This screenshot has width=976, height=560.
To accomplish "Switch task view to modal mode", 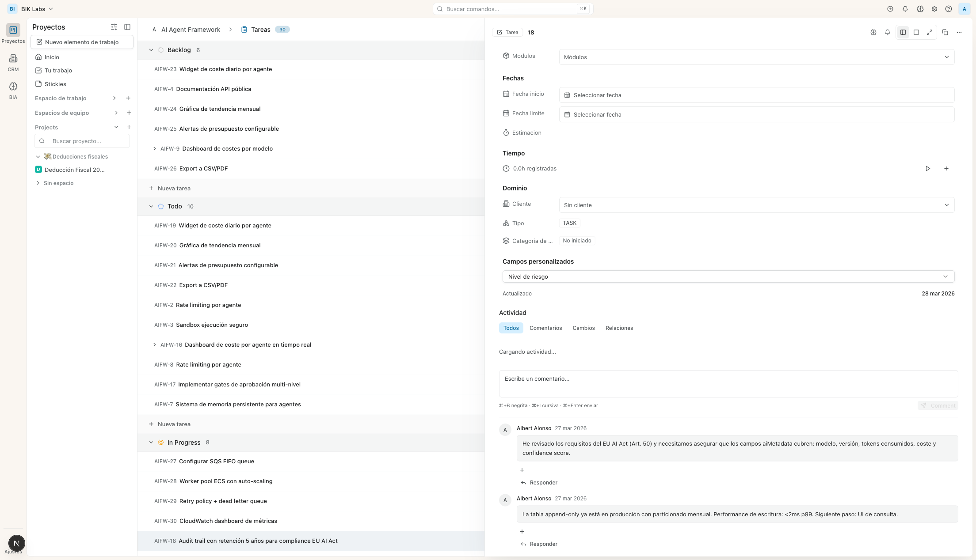I will (916, 32).
